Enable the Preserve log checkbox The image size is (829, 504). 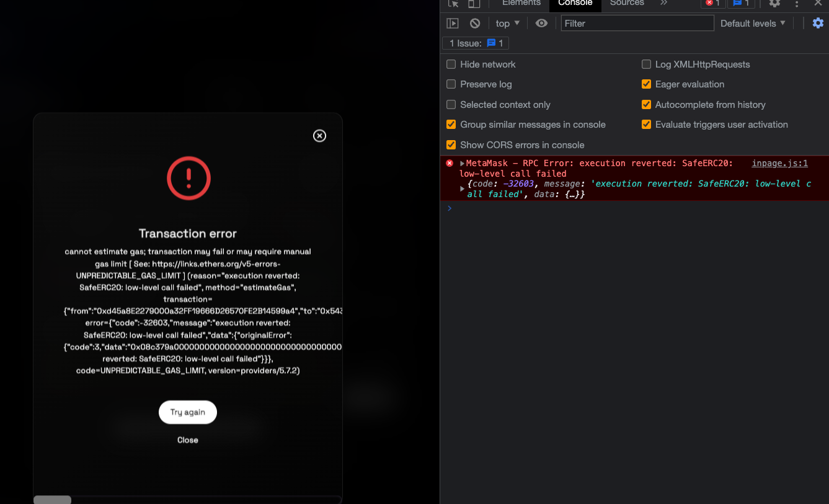(451, 84)
